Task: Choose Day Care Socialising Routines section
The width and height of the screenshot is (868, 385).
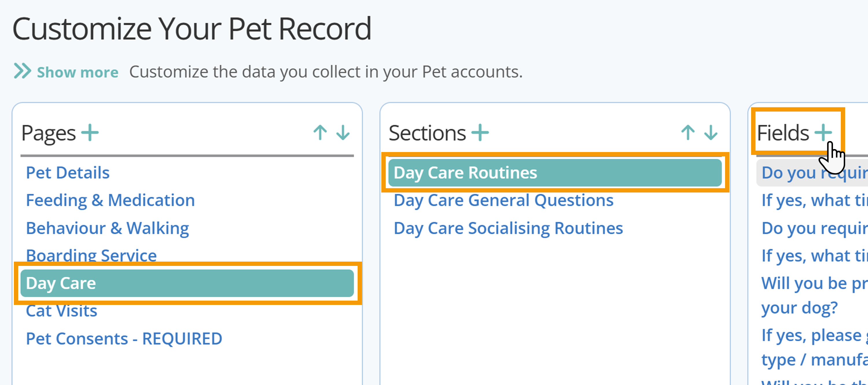Action: coord(508,228)
